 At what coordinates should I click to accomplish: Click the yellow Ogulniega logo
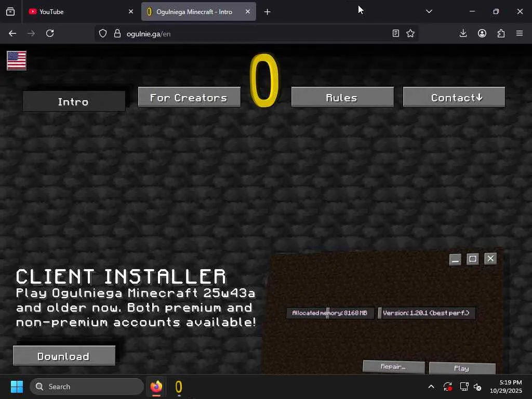click(264, 81)
